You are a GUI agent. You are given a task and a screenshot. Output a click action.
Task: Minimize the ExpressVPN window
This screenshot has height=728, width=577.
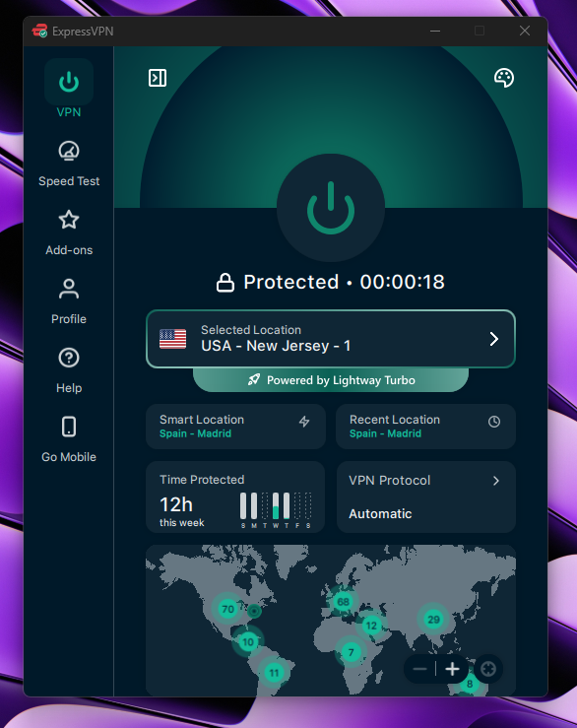click(x=435, y=31)
